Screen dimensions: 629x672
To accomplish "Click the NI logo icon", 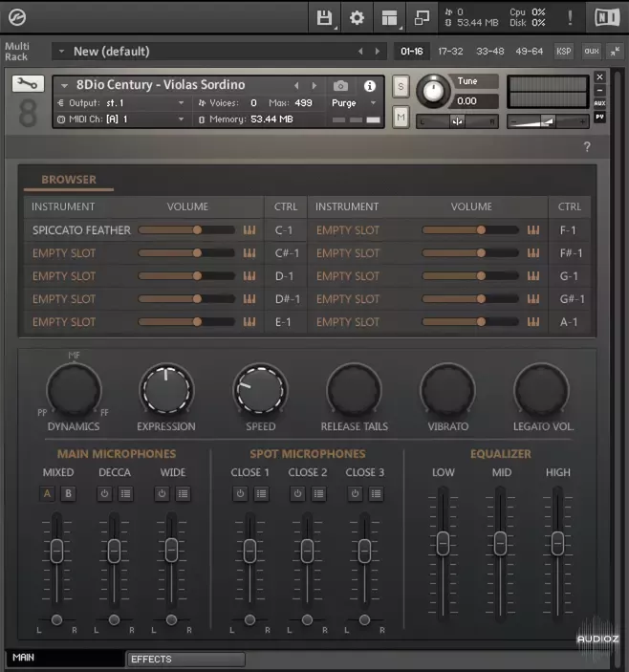I will click(x=607, y=17).
